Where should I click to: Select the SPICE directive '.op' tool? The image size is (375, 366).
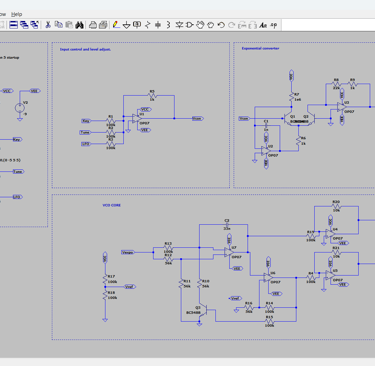[274, 25]
